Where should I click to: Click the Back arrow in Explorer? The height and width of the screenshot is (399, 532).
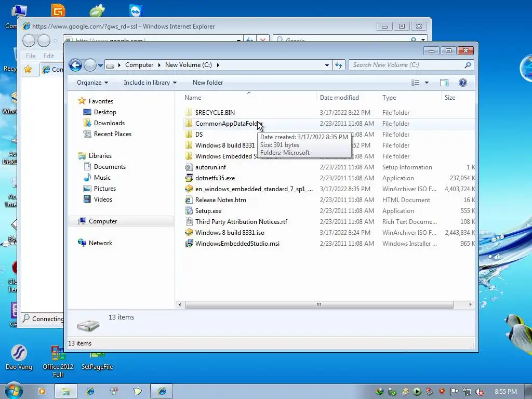(75, 65)
